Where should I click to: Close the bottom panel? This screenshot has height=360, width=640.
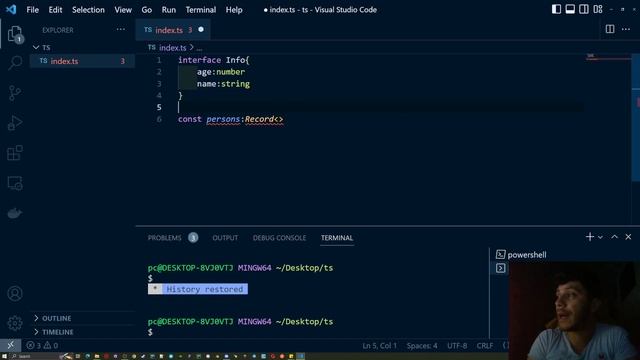[x=628, y=237]
